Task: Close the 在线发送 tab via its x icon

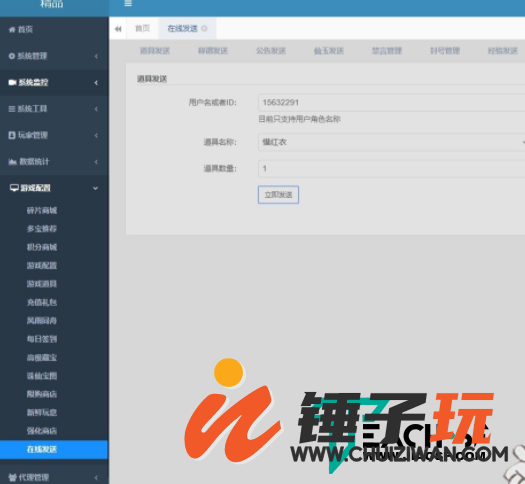Action: (204, 29)
